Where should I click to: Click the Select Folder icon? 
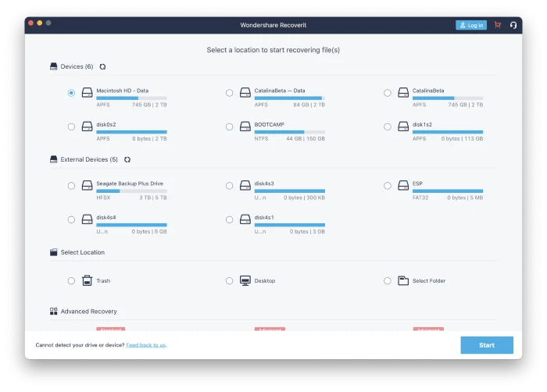click(x=403, y=280)
